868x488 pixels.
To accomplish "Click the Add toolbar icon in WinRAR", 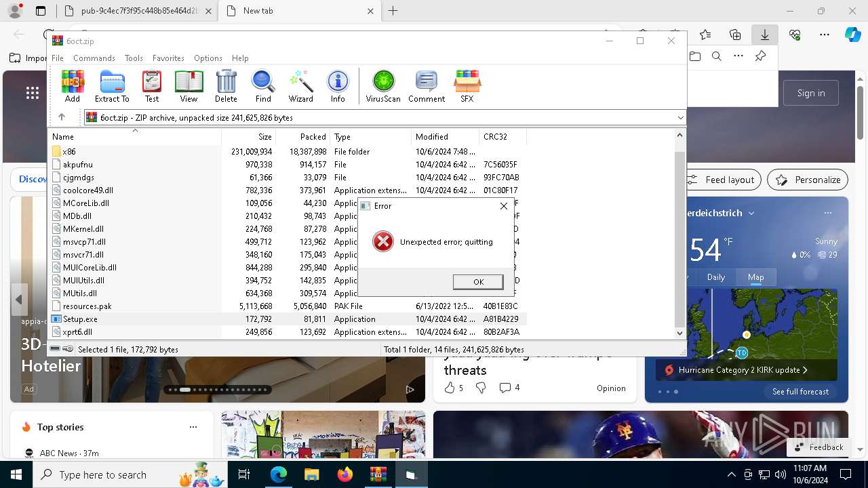I will pos(73,86).
